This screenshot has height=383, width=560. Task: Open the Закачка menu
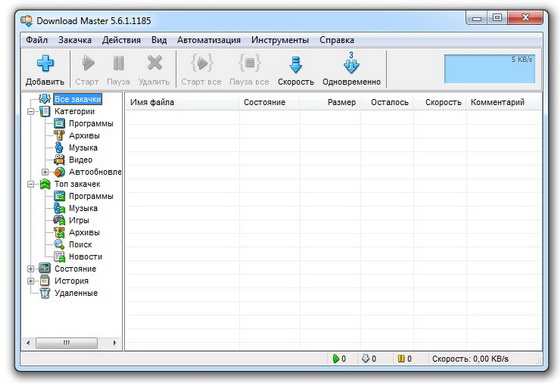75,40
